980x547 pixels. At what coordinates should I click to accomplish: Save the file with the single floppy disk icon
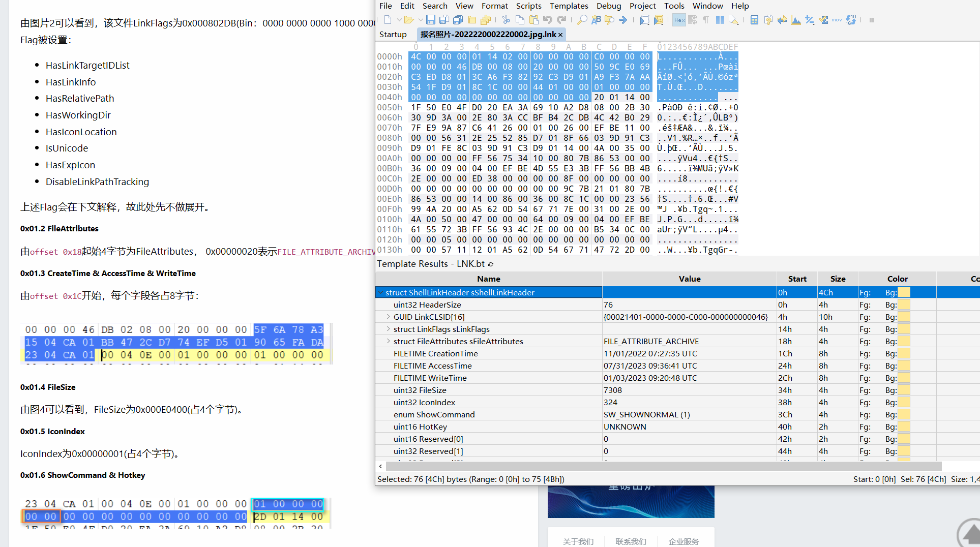click(x=430, y=20)
